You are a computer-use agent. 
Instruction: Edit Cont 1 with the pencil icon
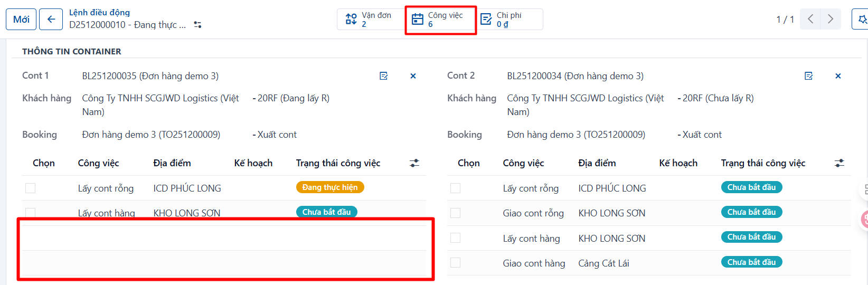[384, 76]
